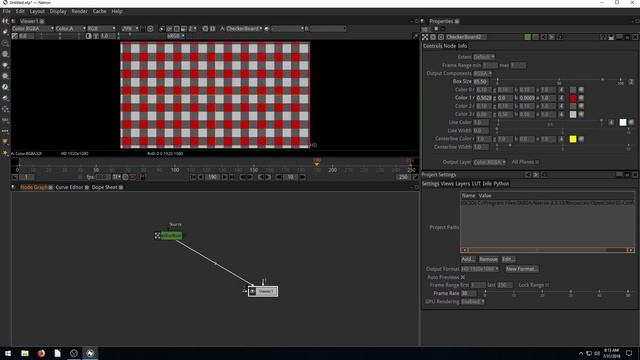This screenshot has width=640, height=360.
Task: Click the Centerline Width slider track
Action: pos(562,146)
